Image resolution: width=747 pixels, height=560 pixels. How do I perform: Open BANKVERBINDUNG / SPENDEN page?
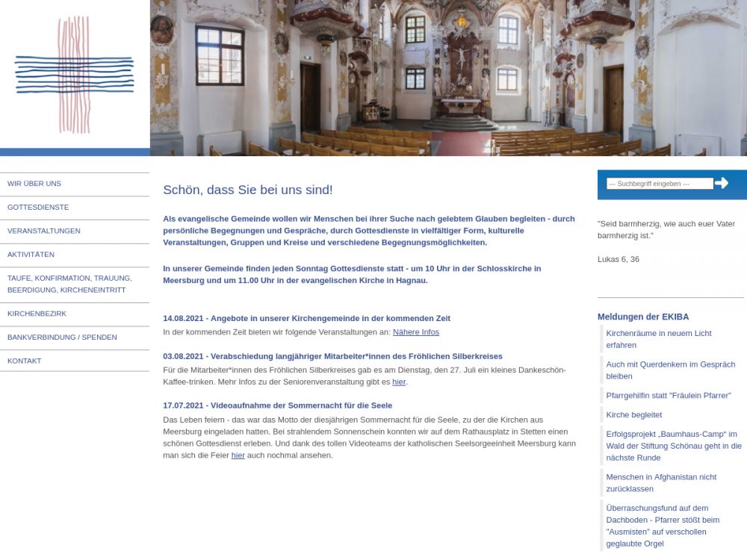click(x=62, y=337)
